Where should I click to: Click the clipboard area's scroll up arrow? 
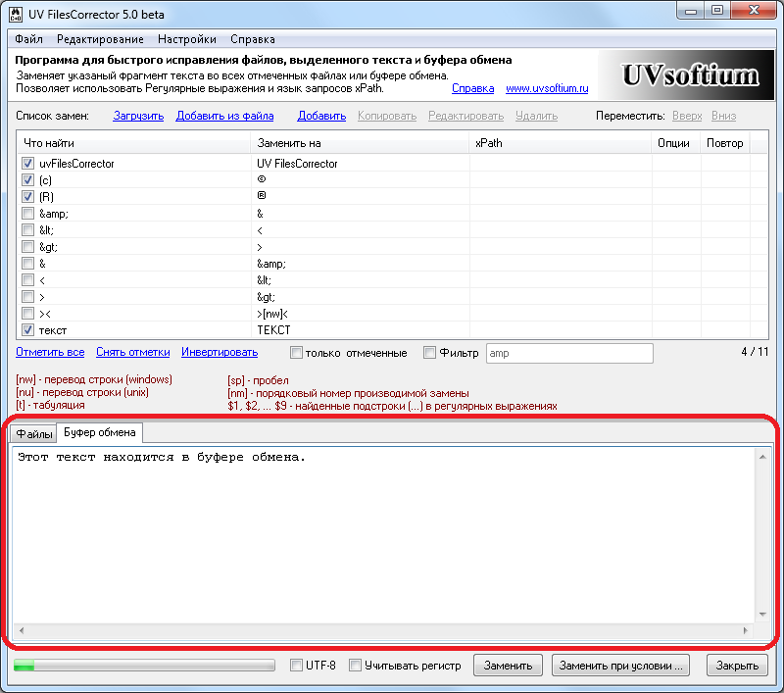coord(762,457)
